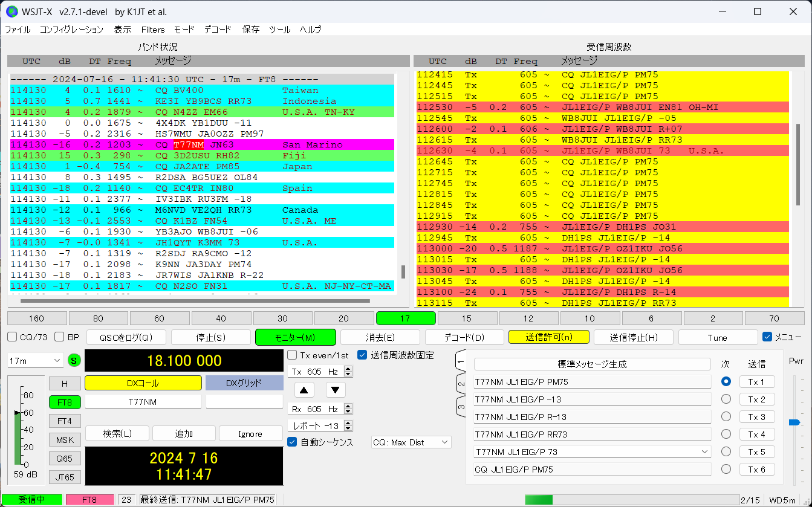This screenshot has width=812, height=507.
Task: Open the コンフィグレーション menu
Action: tap(71, 29)
